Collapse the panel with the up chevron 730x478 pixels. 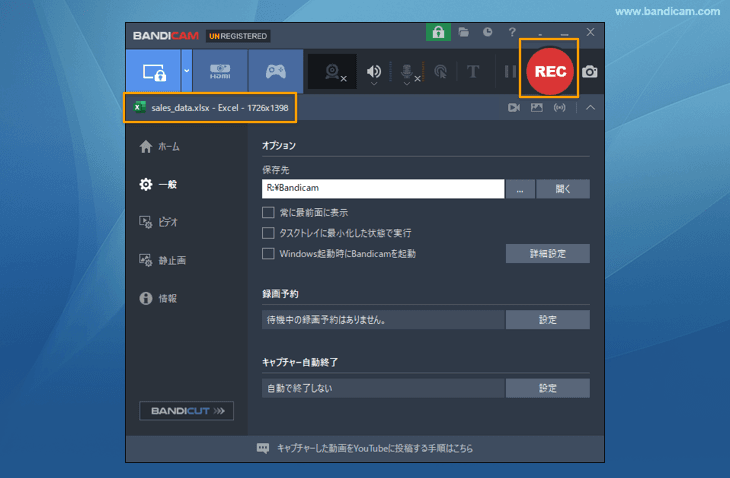[x=590, y=108]
